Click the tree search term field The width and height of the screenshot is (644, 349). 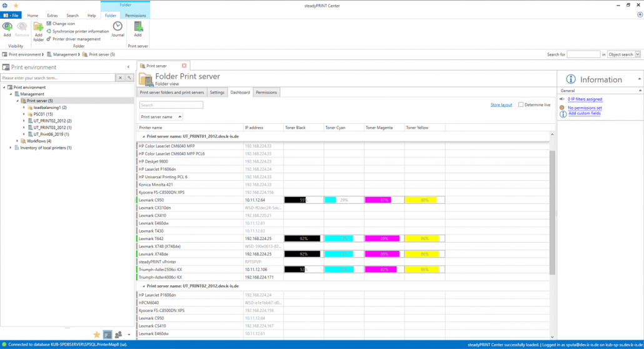click(58, 78)
